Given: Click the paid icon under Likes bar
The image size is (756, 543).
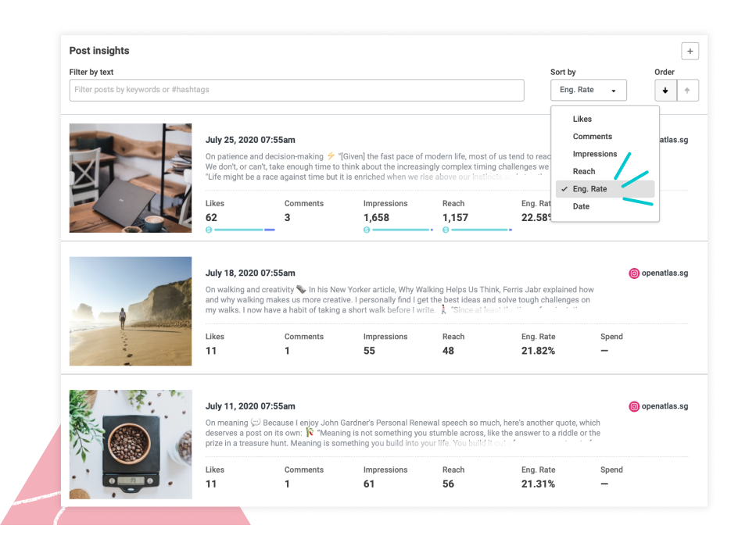Looking at the screenshot, I should pos(209,230).
